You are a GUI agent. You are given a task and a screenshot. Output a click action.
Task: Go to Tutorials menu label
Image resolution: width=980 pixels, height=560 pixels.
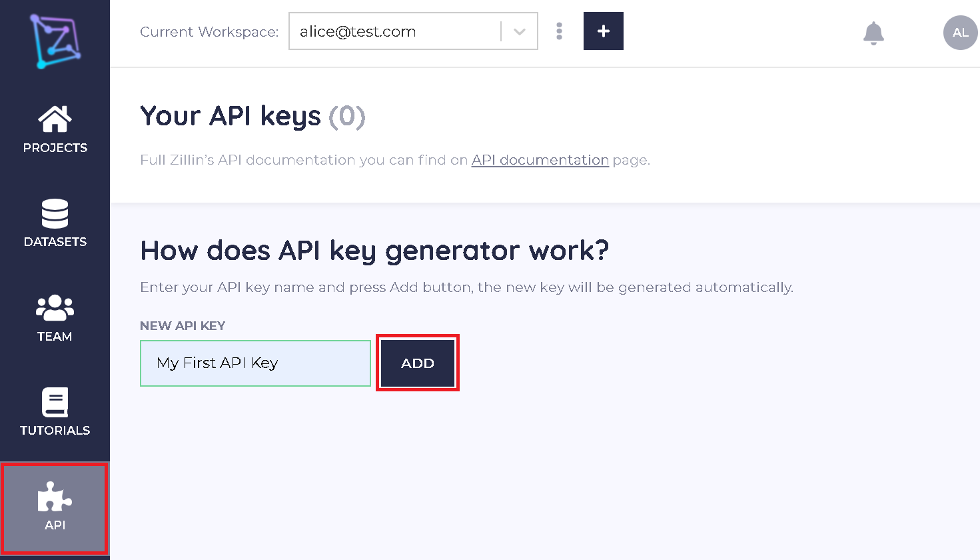tap(55, 431)
